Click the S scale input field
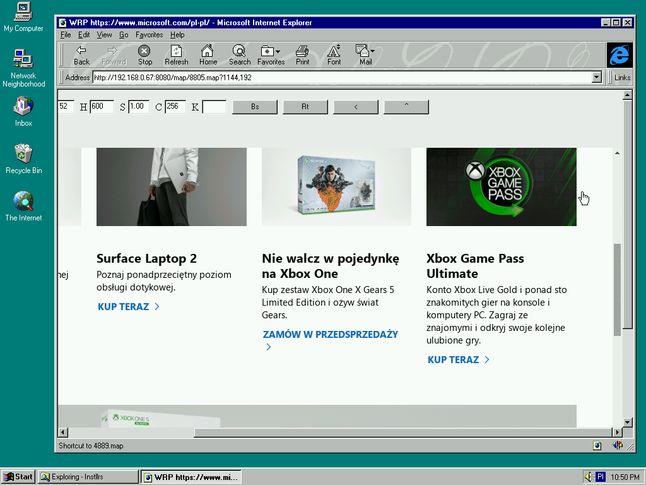Image resolution: width=646 pixels, height=485 pixels. click(138, 106)
